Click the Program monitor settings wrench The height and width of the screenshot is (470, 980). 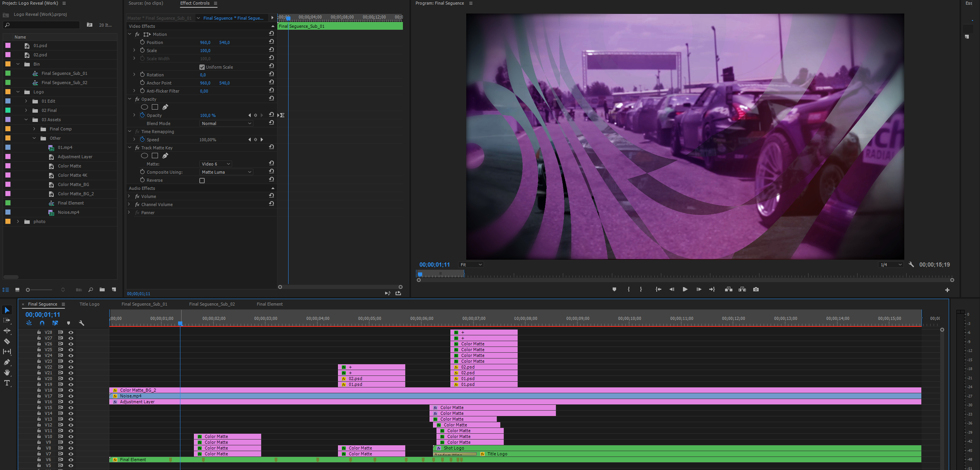click(911, 265)
